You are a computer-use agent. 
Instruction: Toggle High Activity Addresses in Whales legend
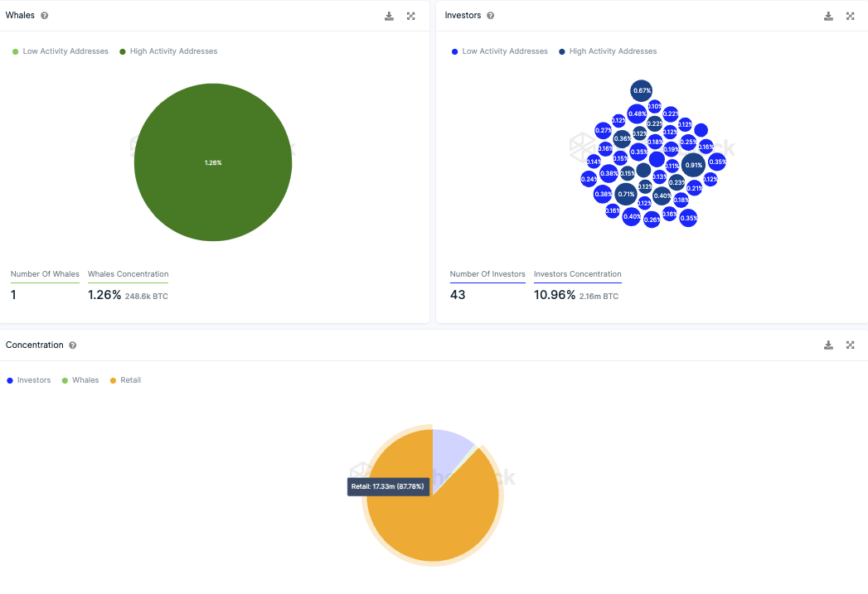(168, 51)
